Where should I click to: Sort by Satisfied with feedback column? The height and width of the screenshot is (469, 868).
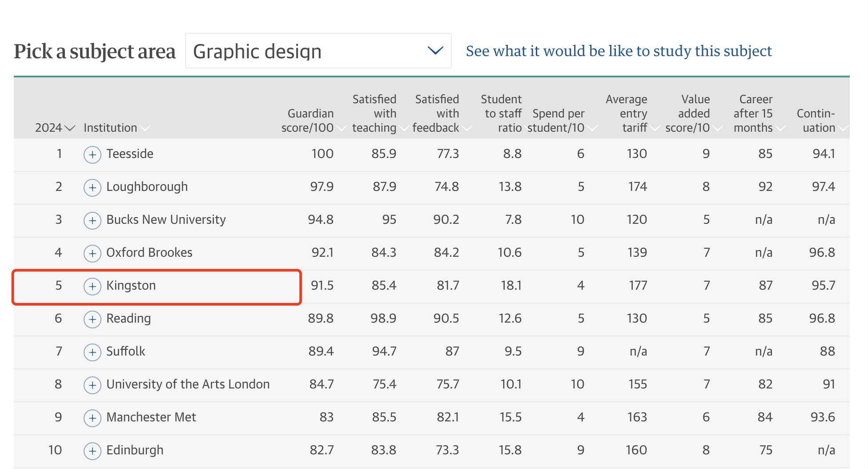pyautogui.click(x=442, y=113)
